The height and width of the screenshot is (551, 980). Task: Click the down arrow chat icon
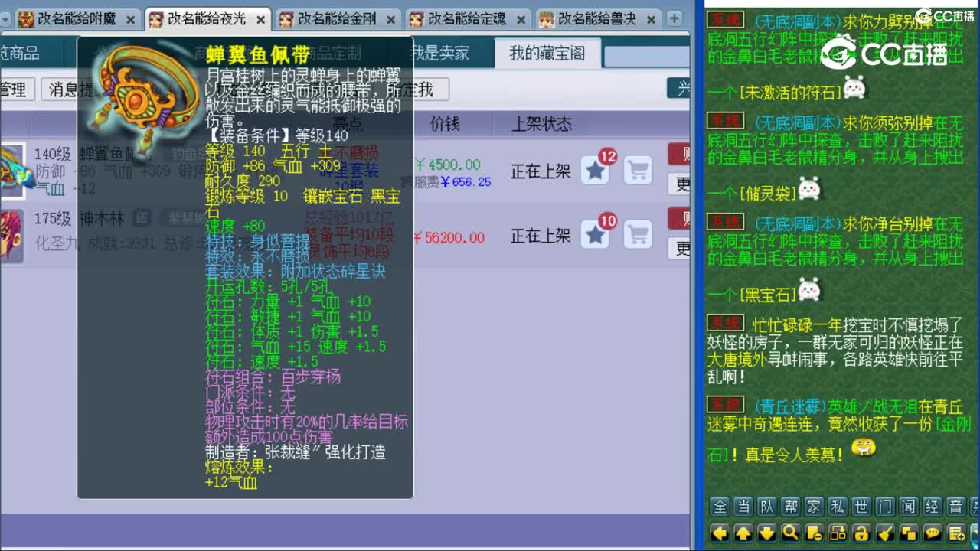pos(766,533)
